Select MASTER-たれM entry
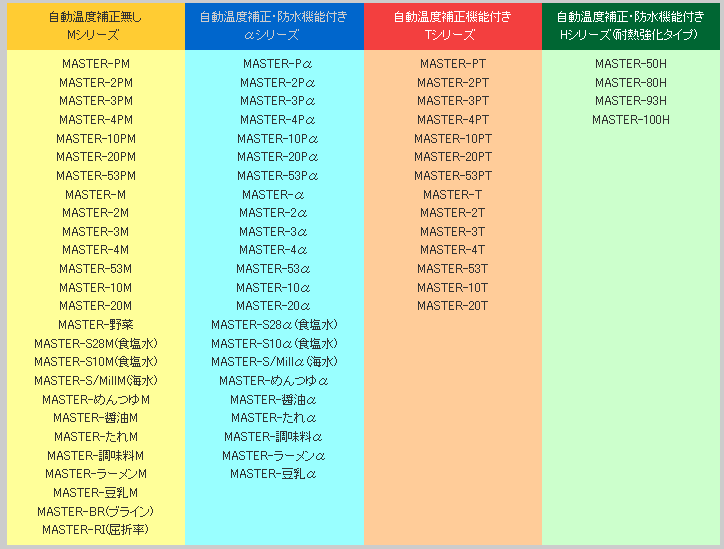This screenshot has width=724, height=549. coord(96,436)
